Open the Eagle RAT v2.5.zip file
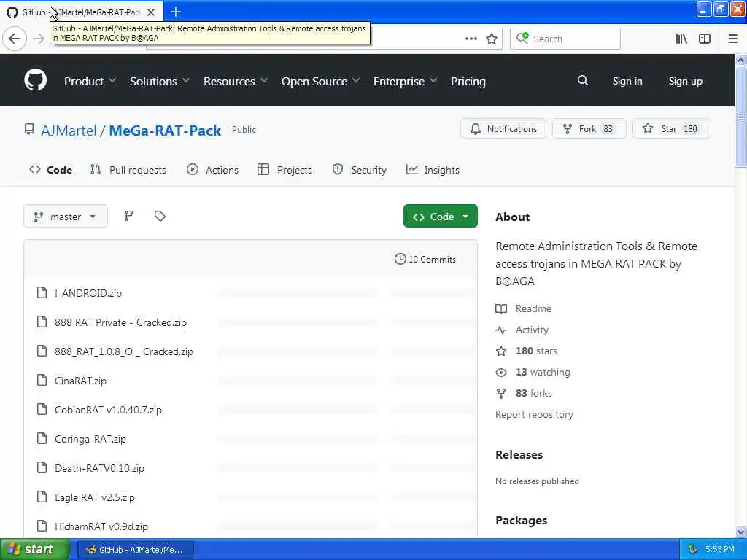Screen dimensions: 747x560 [x=95, y=497]
